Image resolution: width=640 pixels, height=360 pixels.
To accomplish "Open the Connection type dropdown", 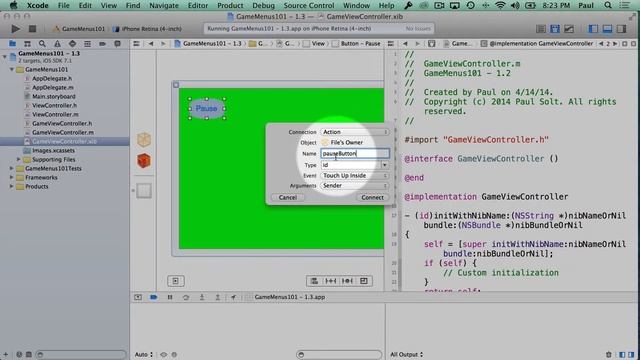I will click(354, 132).
